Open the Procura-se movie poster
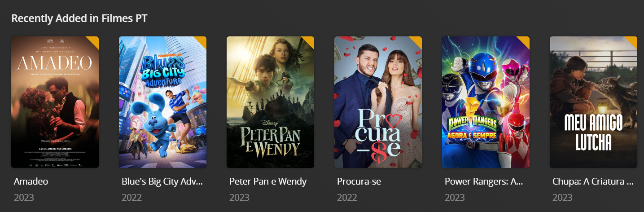Screen dimensions: 644x212 click(x=378, y=102)
